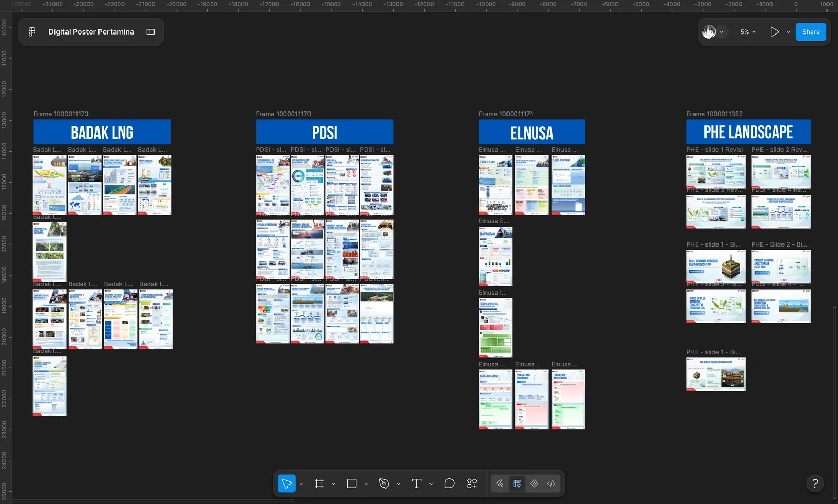Viewport: 838px width, 504px height.
Task: Switch to Draw mode in toolbar
Action: coord(500,484)
